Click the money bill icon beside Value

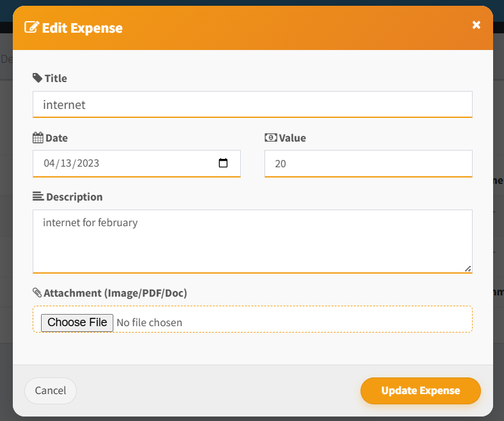pos(271,138)
